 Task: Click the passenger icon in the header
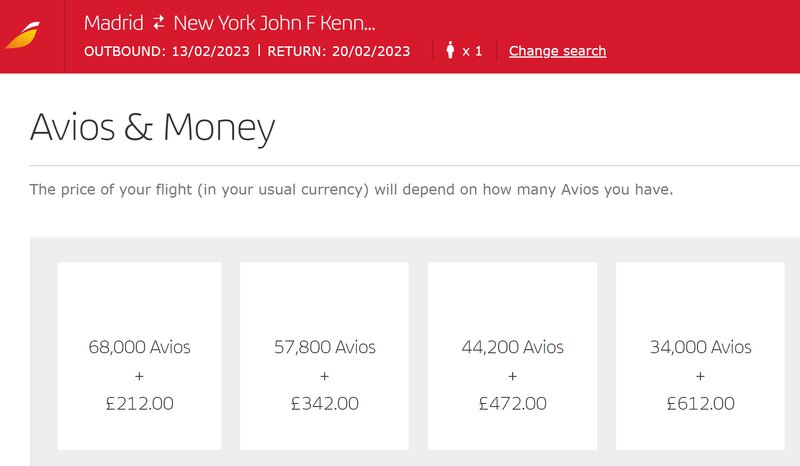450,50
